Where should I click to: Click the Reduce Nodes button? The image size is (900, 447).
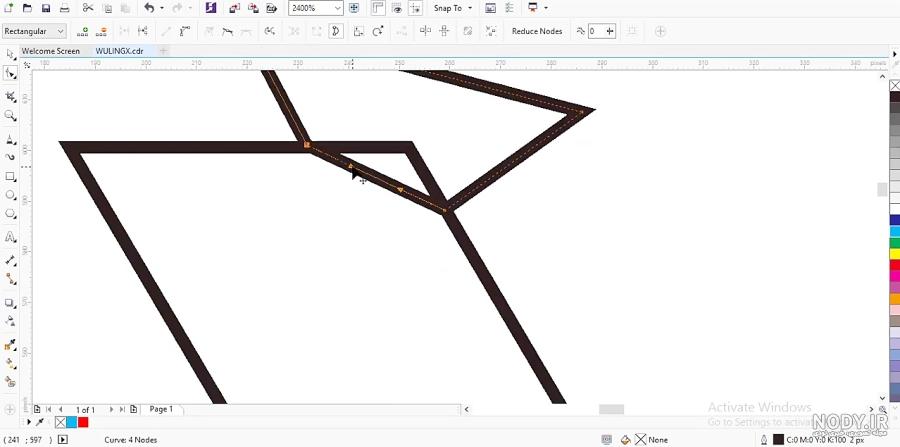[x=537, y=32]
